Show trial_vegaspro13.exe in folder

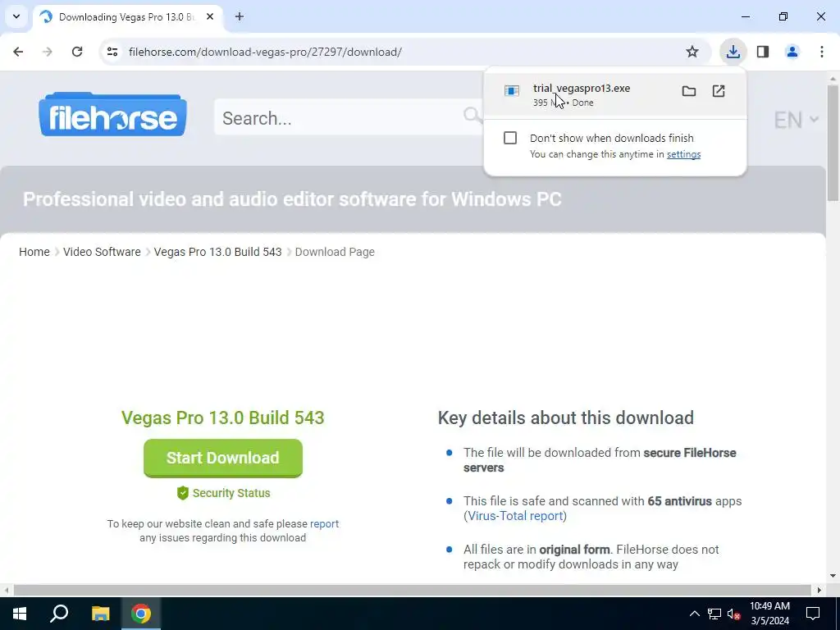tap(689, 91)
